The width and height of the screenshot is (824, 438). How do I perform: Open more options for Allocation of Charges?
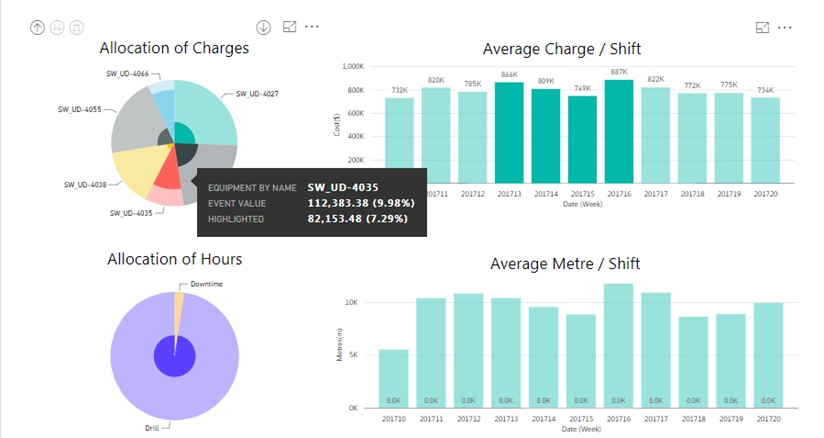[312, 27]
